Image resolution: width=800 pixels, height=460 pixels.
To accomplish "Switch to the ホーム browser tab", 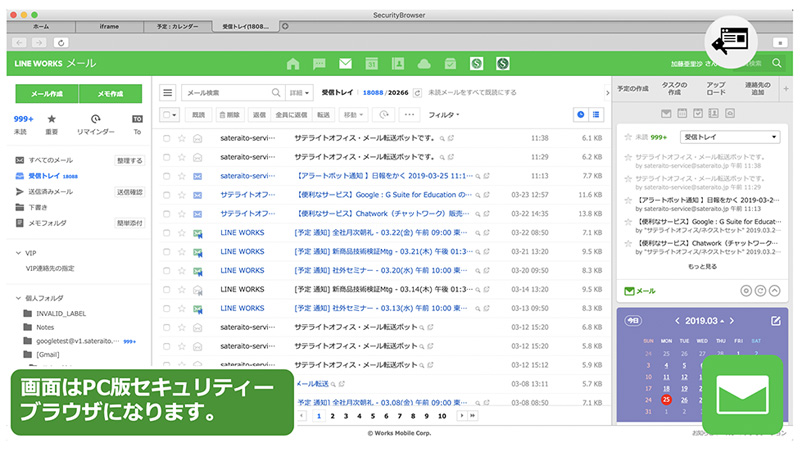I will click(41, 26).
